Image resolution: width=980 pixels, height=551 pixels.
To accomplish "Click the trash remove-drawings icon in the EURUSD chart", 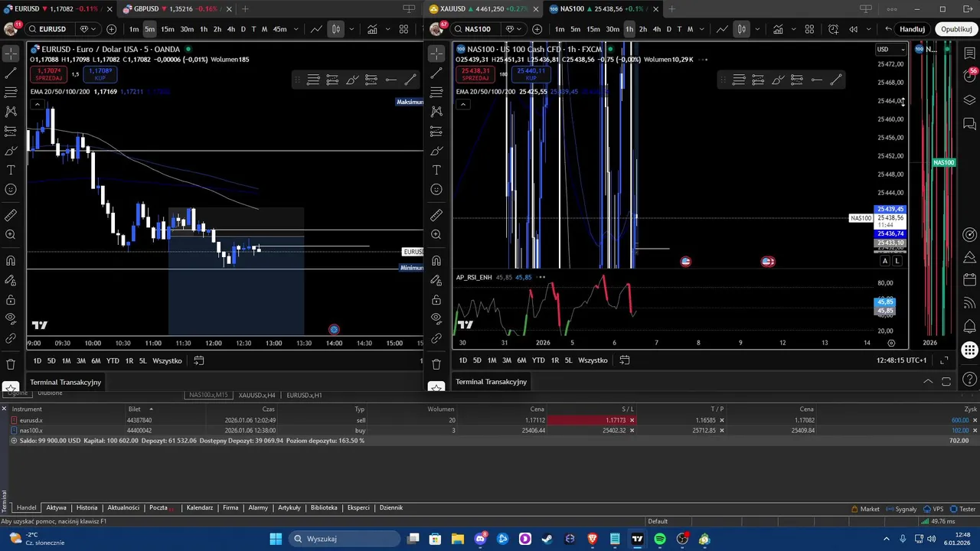I will tap(11, 364).
